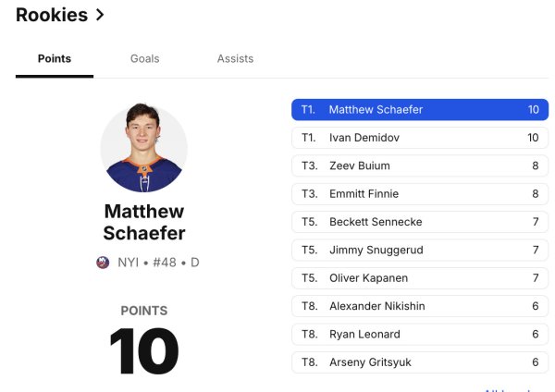Select Arseny Gritsyuk's row

420,362
